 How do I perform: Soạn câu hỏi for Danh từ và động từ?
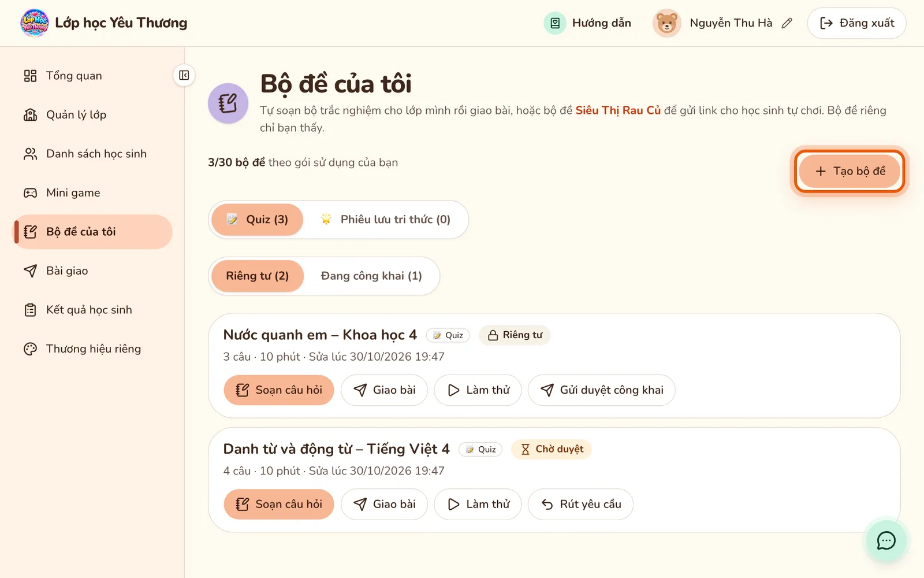[x=279, y=505]
